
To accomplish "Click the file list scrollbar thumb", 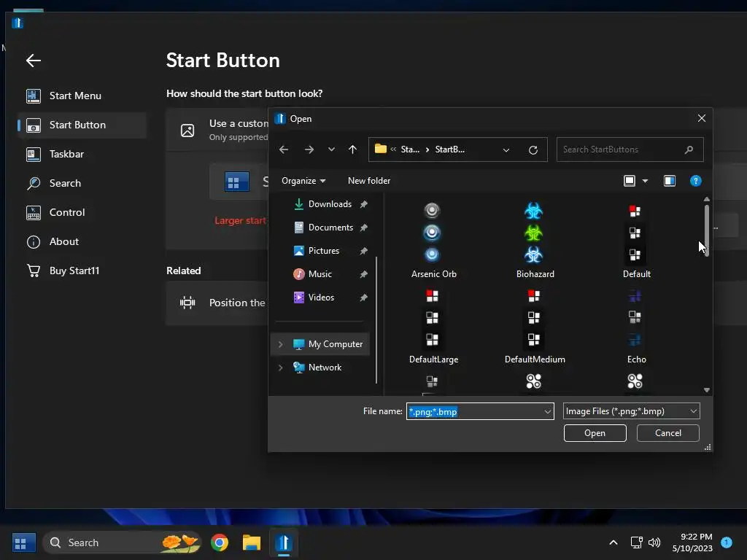I will point(706,230).
